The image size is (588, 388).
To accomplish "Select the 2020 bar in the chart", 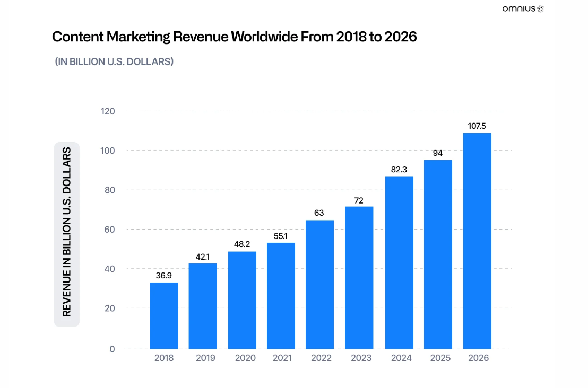I will coord(242,301).
